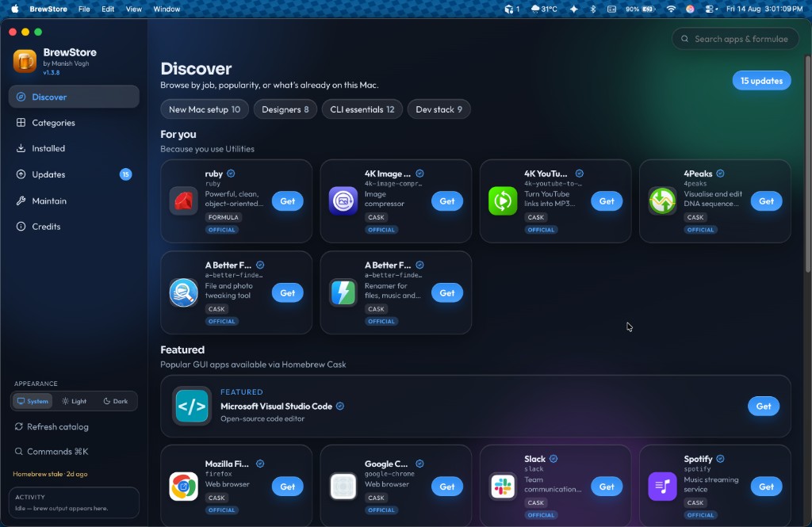Open the Bluetooth status menu
Viewport: 812px width, 527px height.
(593, 9)
